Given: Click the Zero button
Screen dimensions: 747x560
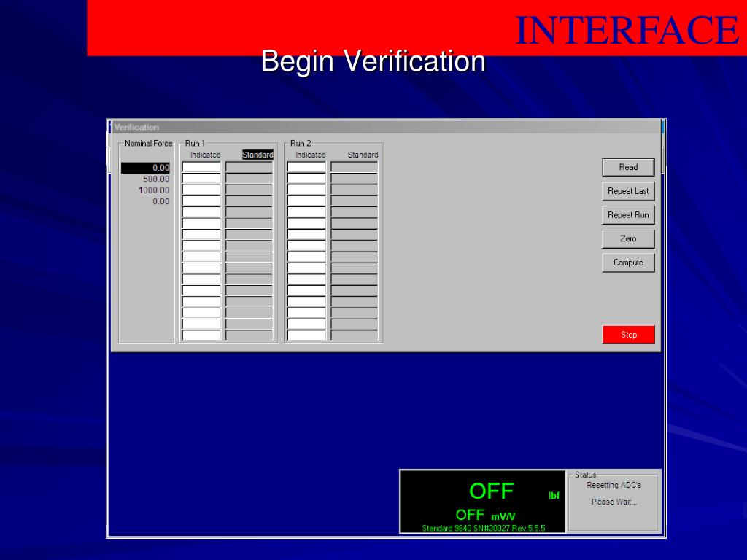Looking at the screenshot, I should tap(628, 238).
